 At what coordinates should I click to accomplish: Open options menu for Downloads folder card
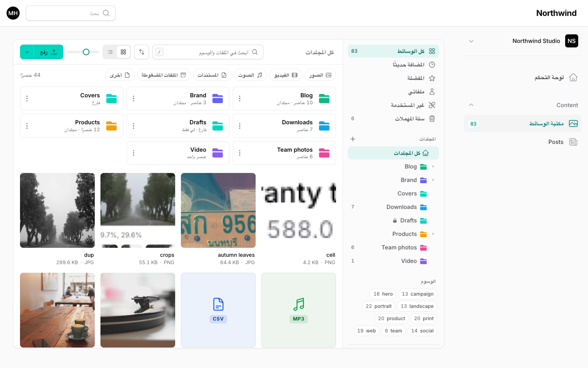pyautogui.click(x=240, y=126)
